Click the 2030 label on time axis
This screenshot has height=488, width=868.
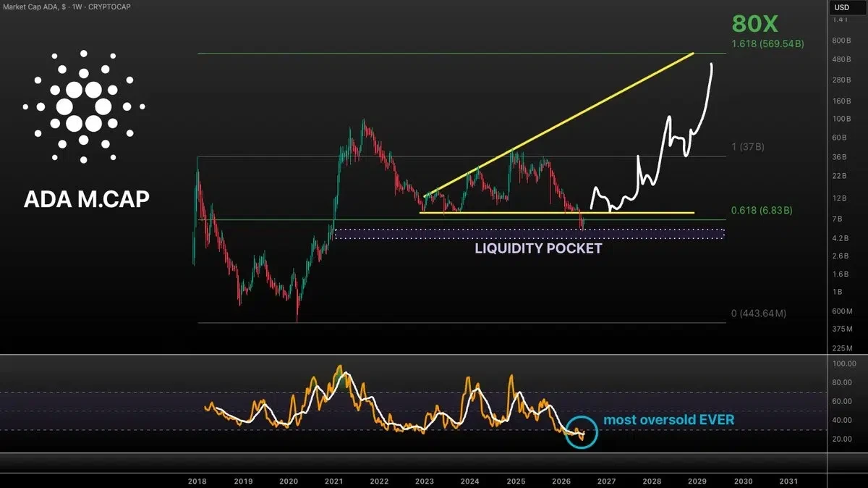[x=744, y=481]
